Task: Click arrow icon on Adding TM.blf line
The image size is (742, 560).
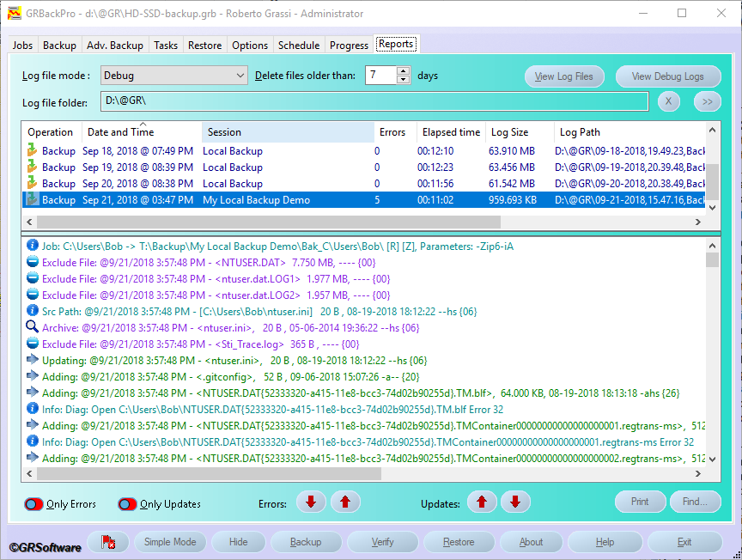Action: [x=32, y=393]
